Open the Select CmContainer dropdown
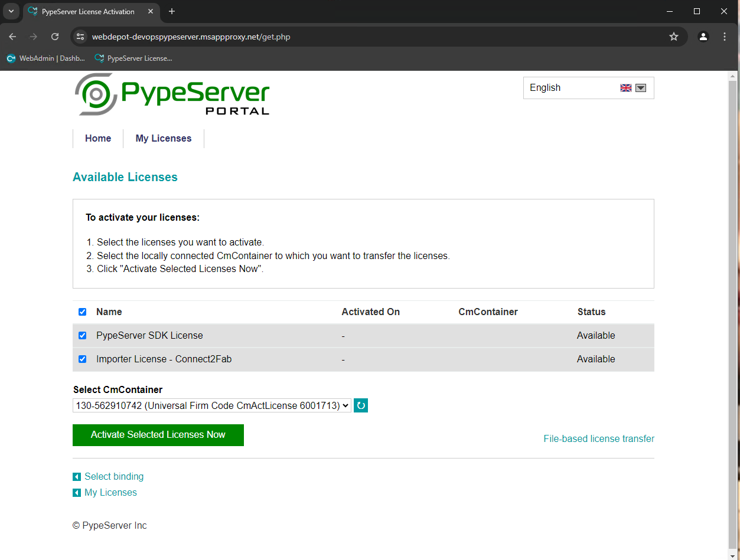Viewport: 740px width, 560px height. coord(212,405)
